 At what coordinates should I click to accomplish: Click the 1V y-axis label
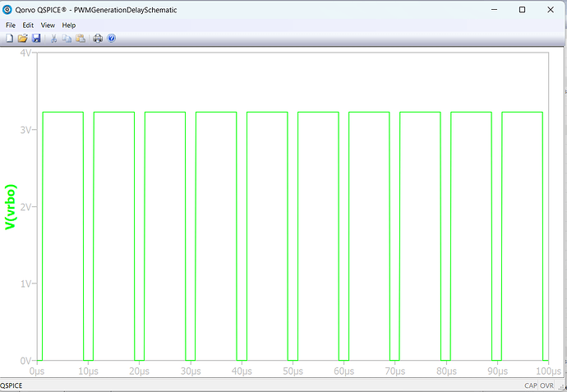click(x=26, y=284)
